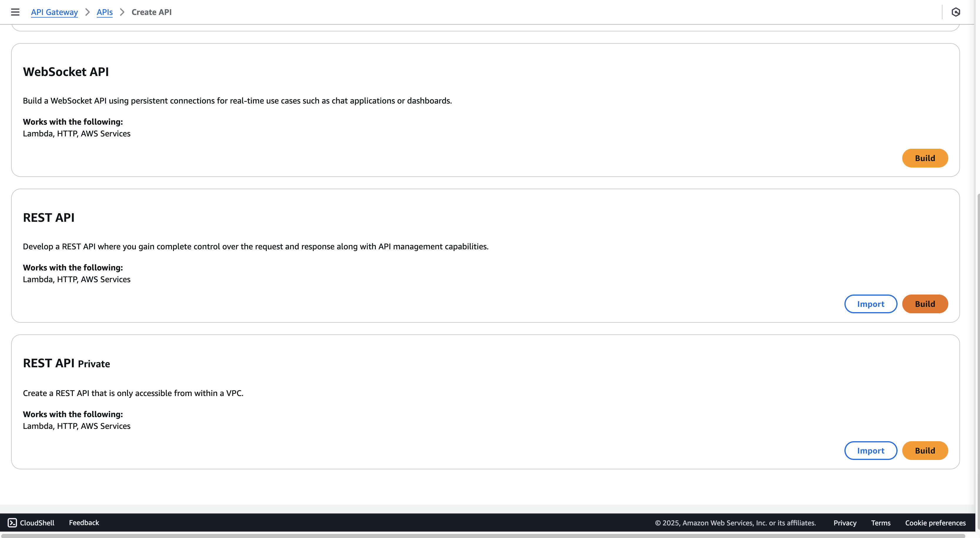Viewport: 980px width, 538px height.
Task: Click the REST API heading
Action: tap(49, 217)
